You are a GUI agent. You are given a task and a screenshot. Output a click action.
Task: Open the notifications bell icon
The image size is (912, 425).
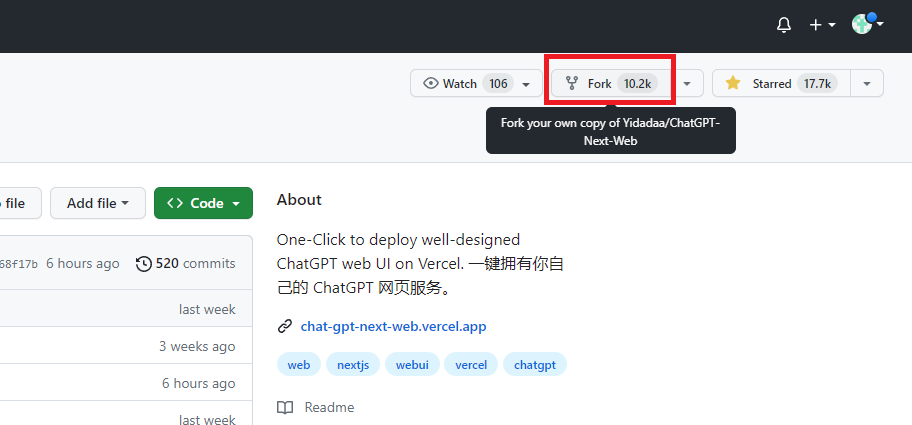pyautogui.click(x=784, y=25)
